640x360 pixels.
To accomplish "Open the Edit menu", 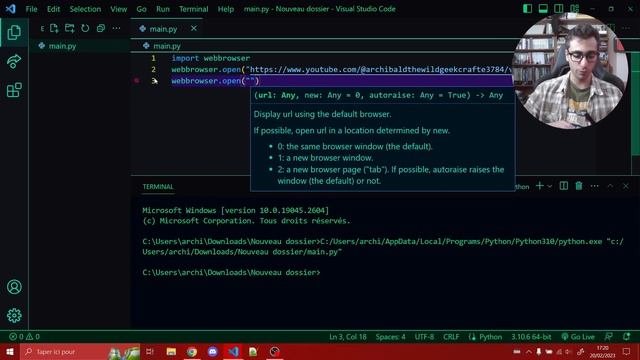I will click(53, 9).
